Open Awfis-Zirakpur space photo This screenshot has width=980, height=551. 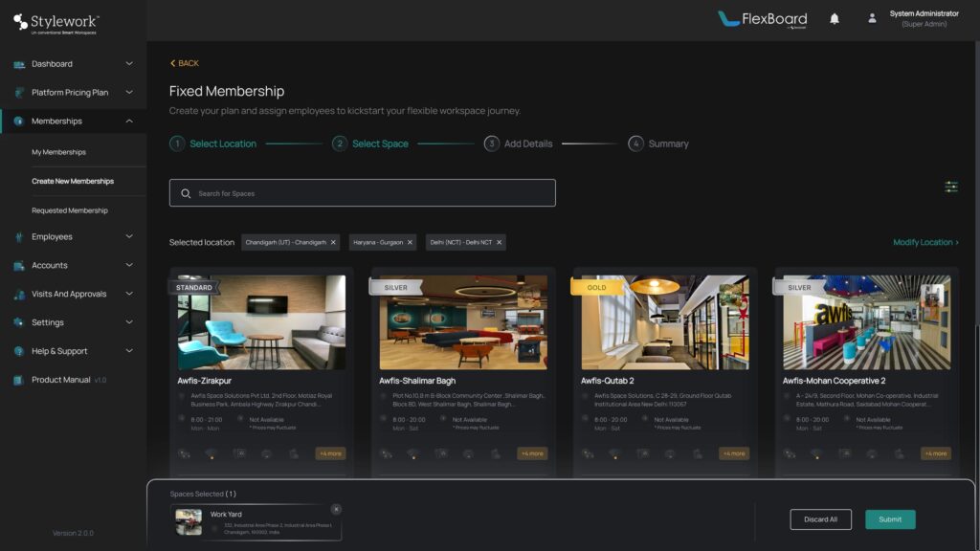pyautogui.click(x=261, y=322)
